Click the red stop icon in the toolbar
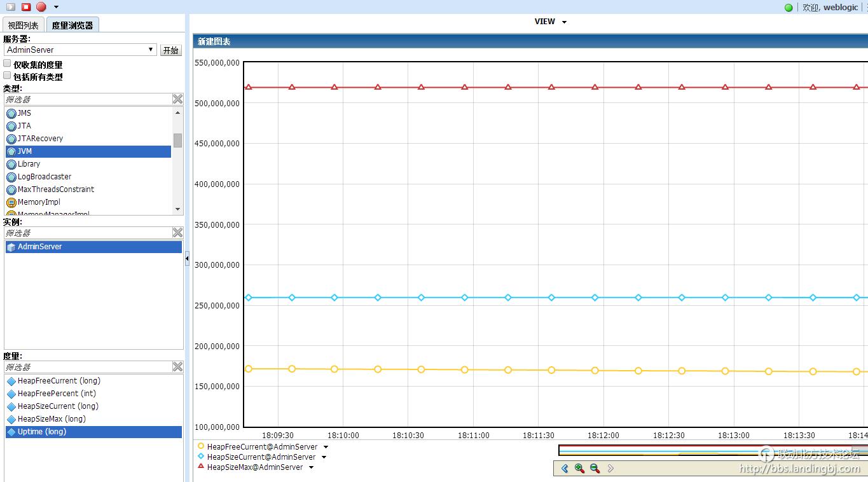The width and height of the screenshot is (868, 482). pyautogui.click(x=26, y=7)
